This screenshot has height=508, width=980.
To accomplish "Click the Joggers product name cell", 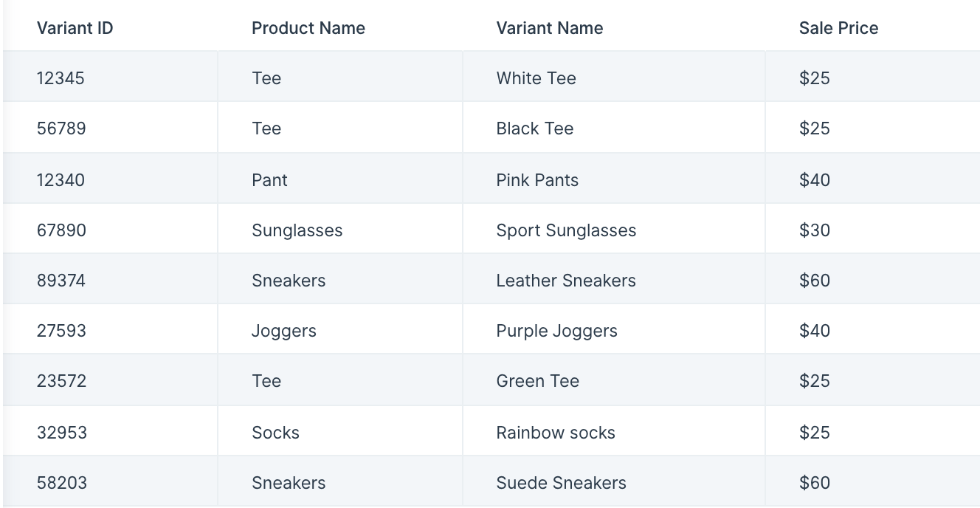I will pyautogui.click(x=283, y=331).
